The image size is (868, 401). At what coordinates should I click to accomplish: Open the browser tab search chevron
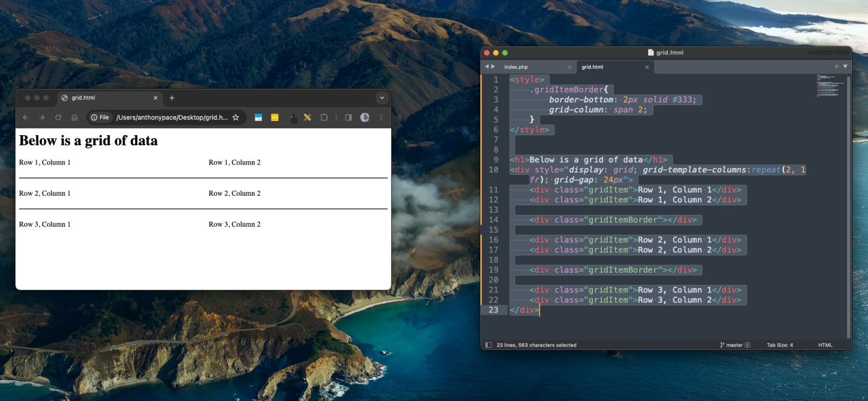tap(382, 97)
